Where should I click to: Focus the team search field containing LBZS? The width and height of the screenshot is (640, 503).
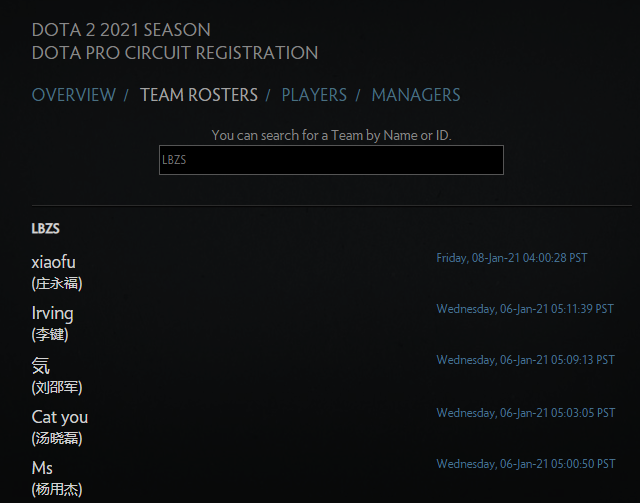coord(331,160)
